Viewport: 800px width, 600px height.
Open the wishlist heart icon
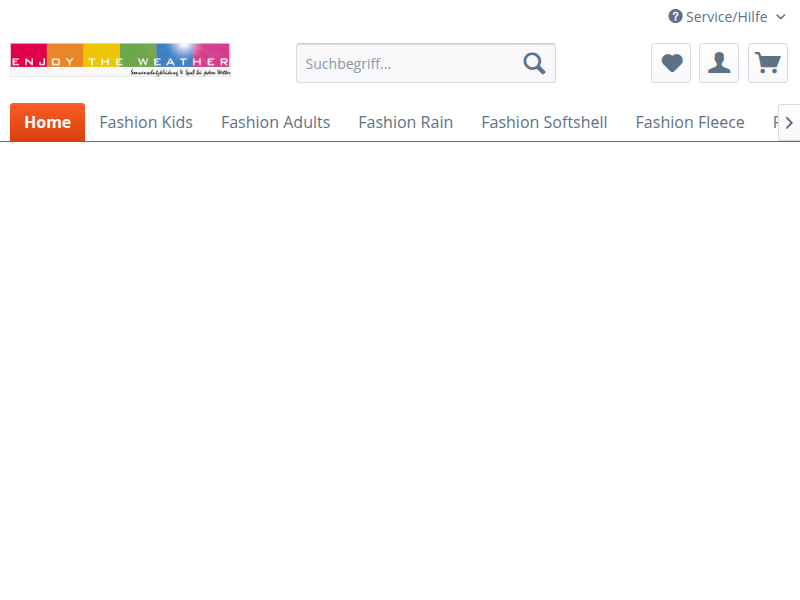(671, 63)
